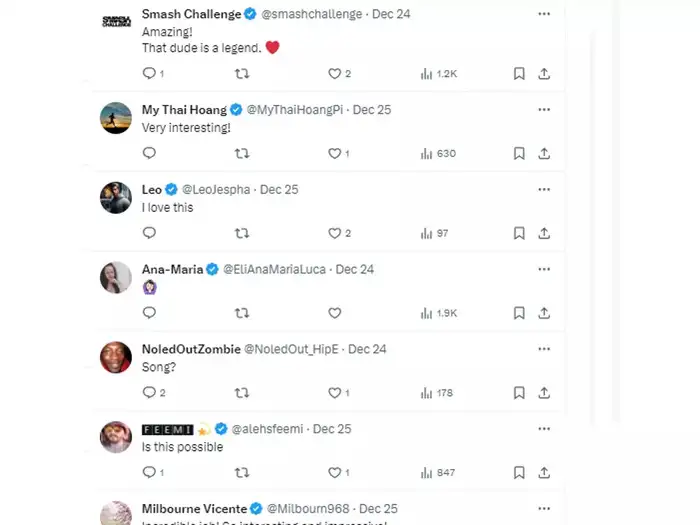The height and width of the screenshot is (525, 700).
Task: View analytics on FEEMI's tweet
Action: (x=438, y=473)
